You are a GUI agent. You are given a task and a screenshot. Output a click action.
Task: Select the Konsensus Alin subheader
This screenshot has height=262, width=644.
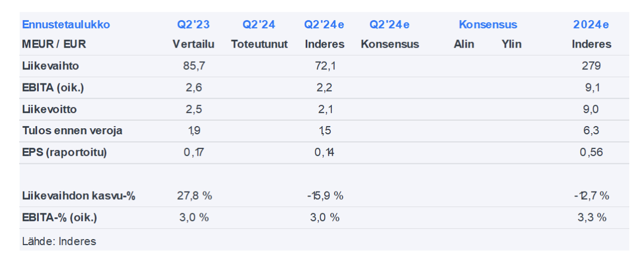464,44
